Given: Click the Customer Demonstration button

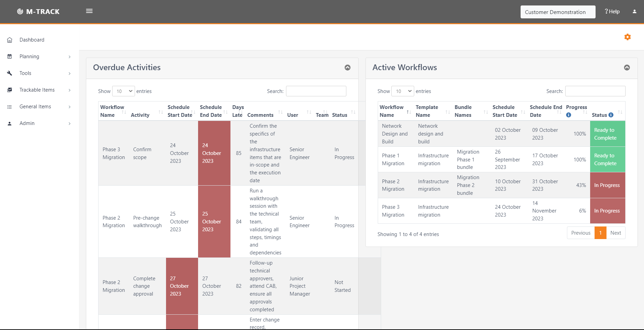Looking at the screenshot, I should coord(558,12).
